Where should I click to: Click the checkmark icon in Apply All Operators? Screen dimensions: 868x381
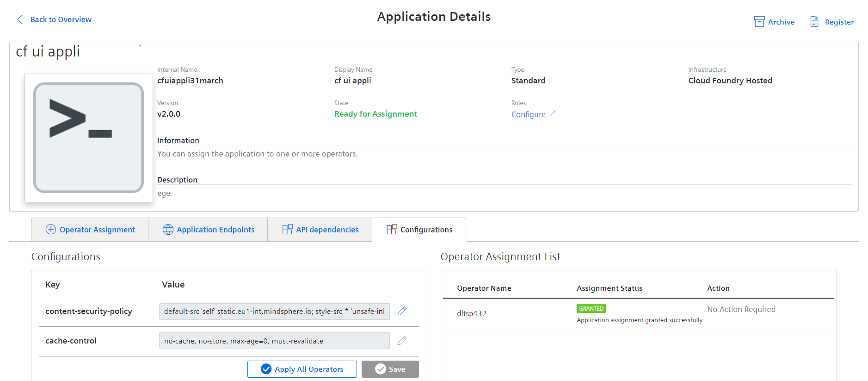pos(266,369)
